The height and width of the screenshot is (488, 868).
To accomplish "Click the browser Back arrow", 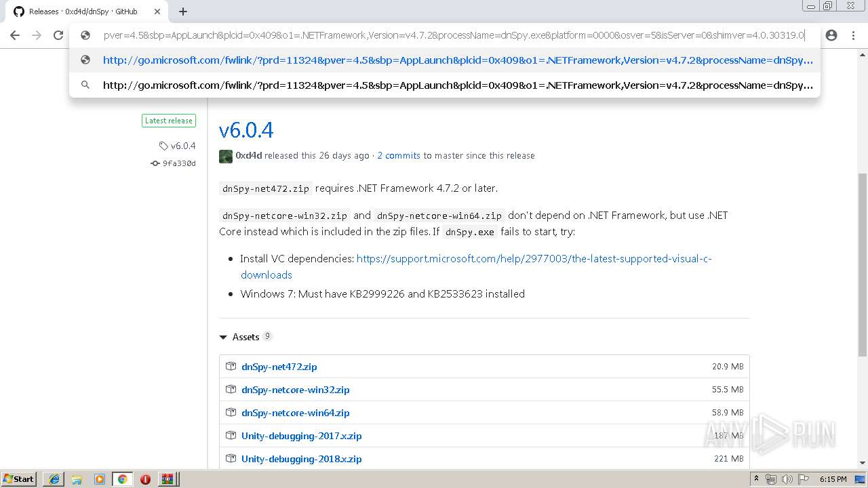I will pos(15,35).
